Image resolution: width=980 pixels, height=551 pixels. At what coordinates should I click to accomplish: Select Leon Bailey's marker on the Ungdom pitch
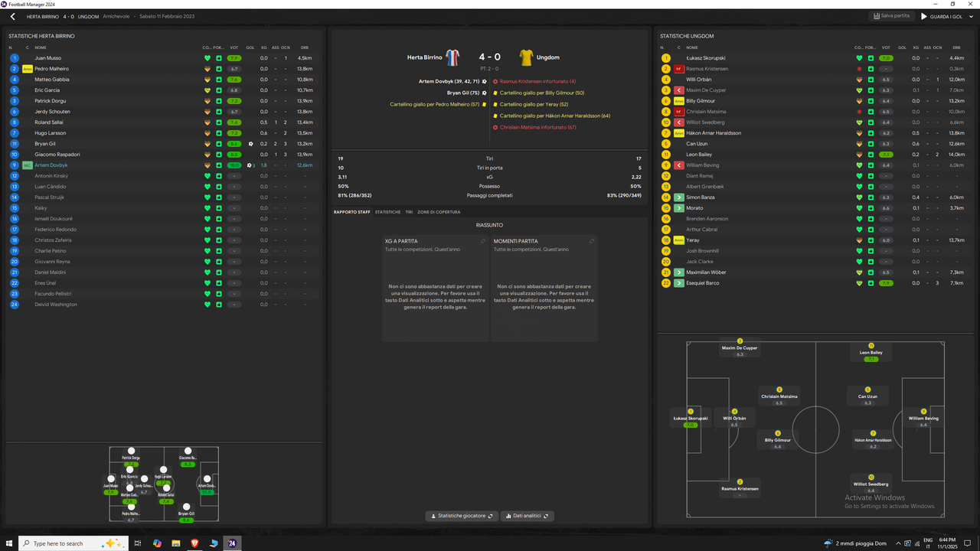(x=871, y=346)
